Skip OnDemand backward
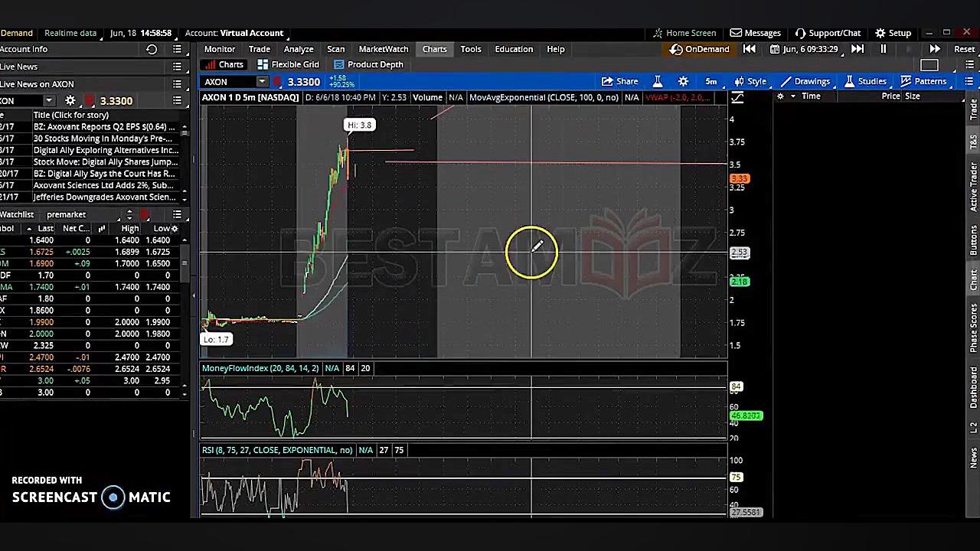The height and width of the screenshot is (551, 980). 750,49
